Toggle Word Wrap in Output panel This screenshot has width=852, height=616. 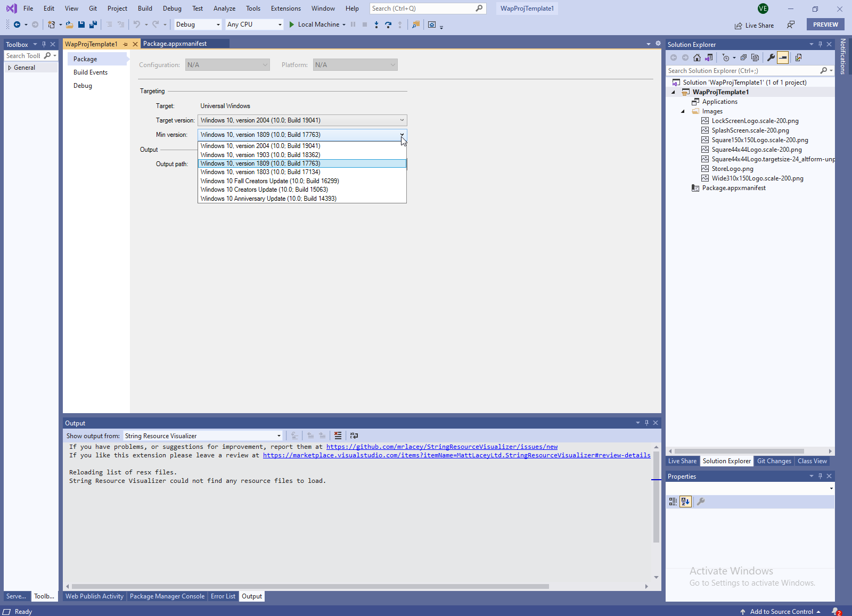tap(354, 436)
